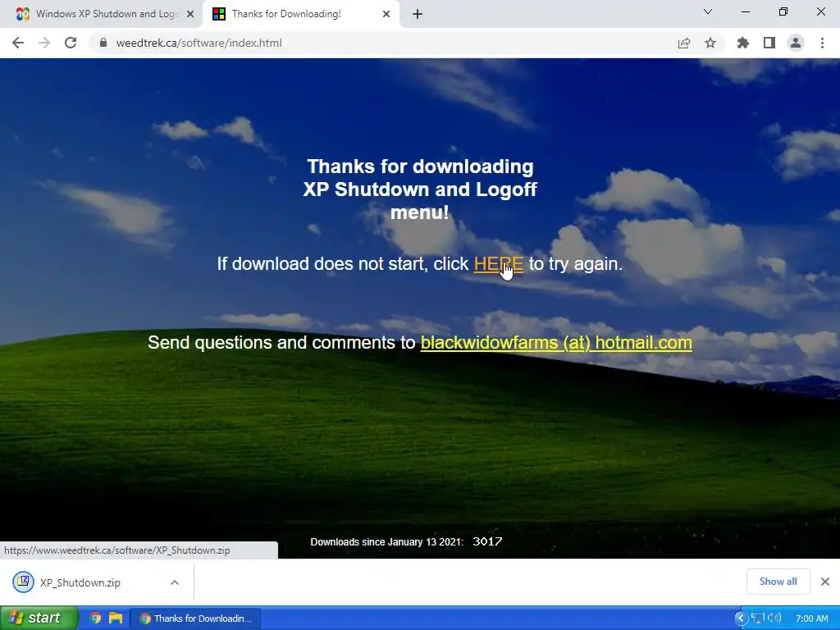Click the download counter 3017

[487, 541]
